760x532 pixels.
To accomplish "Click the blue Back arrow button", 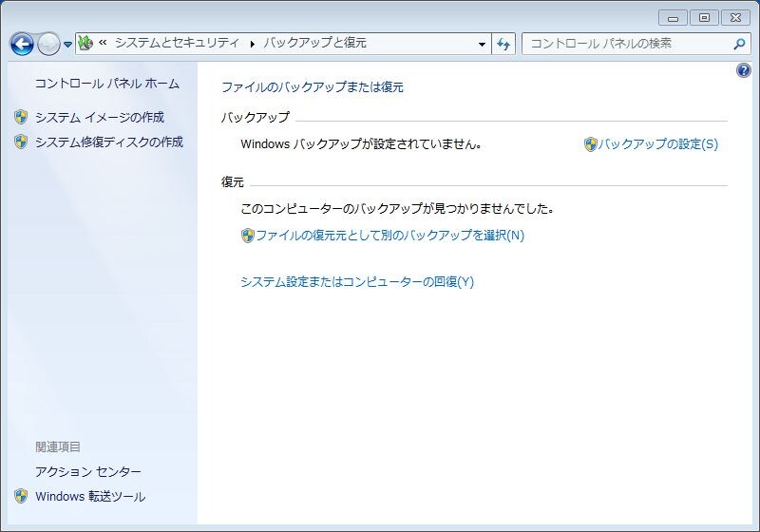I will [22, 44].
